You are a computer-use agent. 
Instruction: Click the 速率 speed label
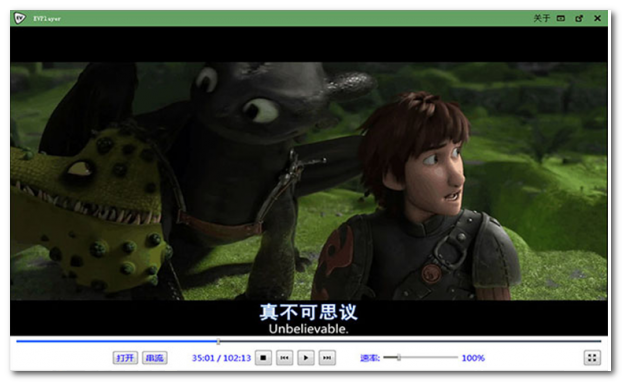(370, 358)
